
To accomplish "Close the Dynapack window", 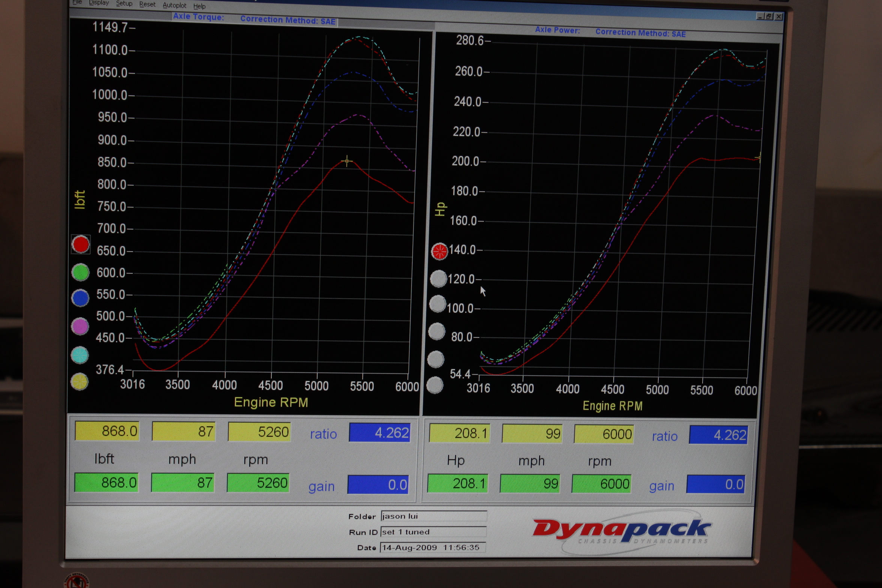I will click(778, 16).
